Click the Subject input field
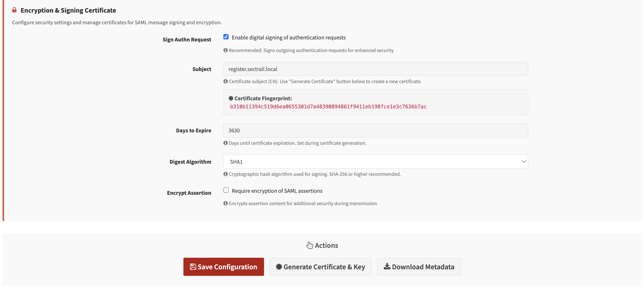Screen dimensions: 644x288 [x=375, y=69]
